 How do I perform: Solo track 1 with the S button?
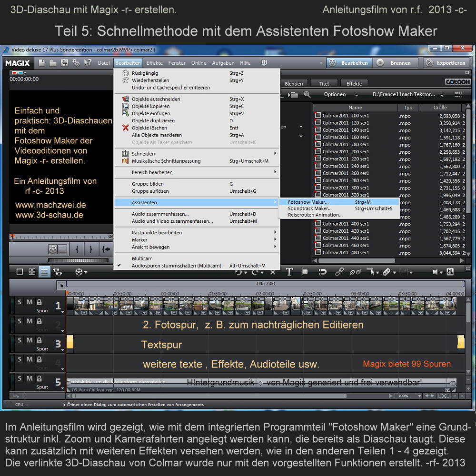coord(20,302)
